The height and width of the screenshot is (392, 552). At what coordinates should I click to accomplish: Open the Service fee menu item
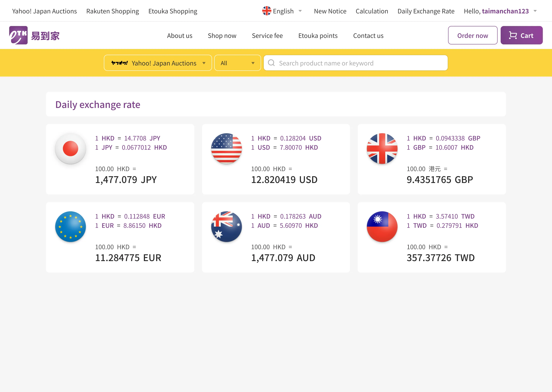[x=267, y=36]
